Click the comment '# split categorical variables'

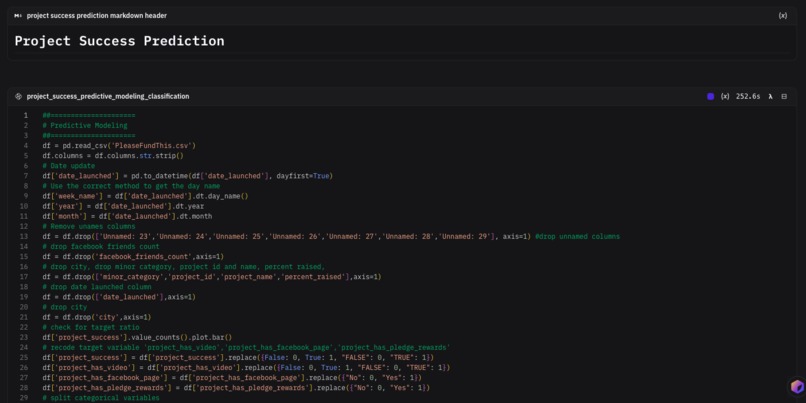(101, 398)
